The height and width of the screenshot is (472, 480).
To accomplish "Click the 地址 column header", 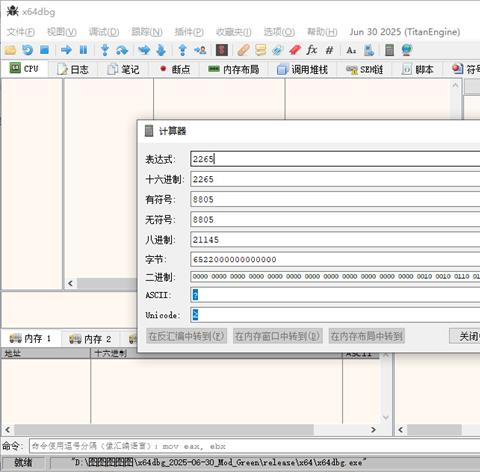I will (x=46, y=354).
